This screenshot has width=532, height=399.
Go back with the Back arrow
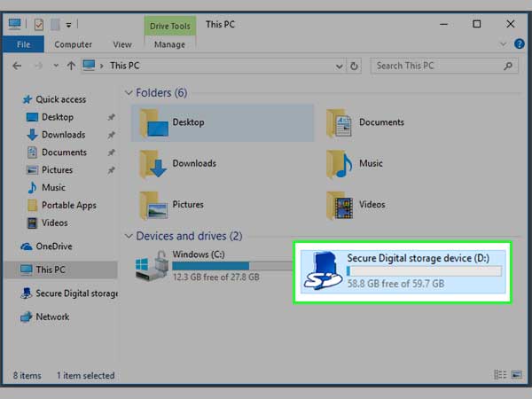[17, 66]
